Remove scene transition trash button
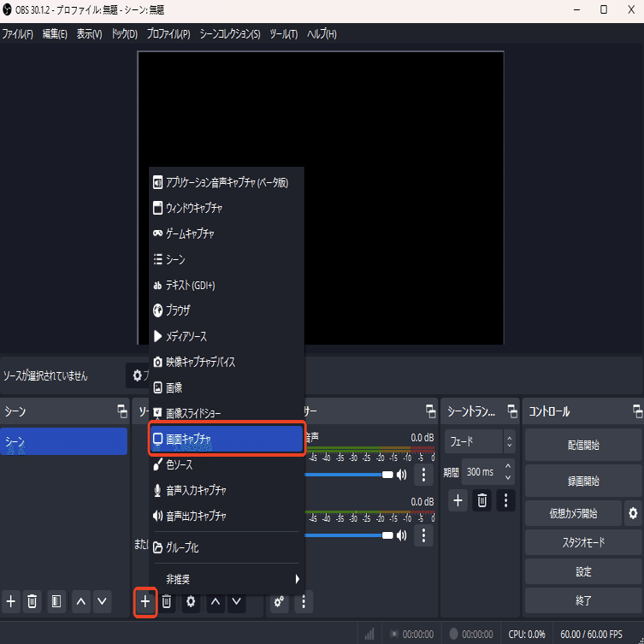The height and width of the screenshot is (644, 644). pyautogui.click(x=482, y=500)
